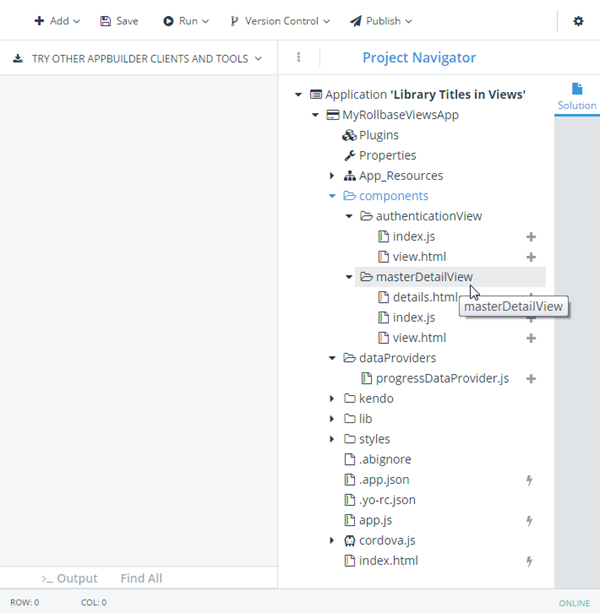
Task: Click the Run play icon
Action: pyautogui.click(x=168, y=21)
